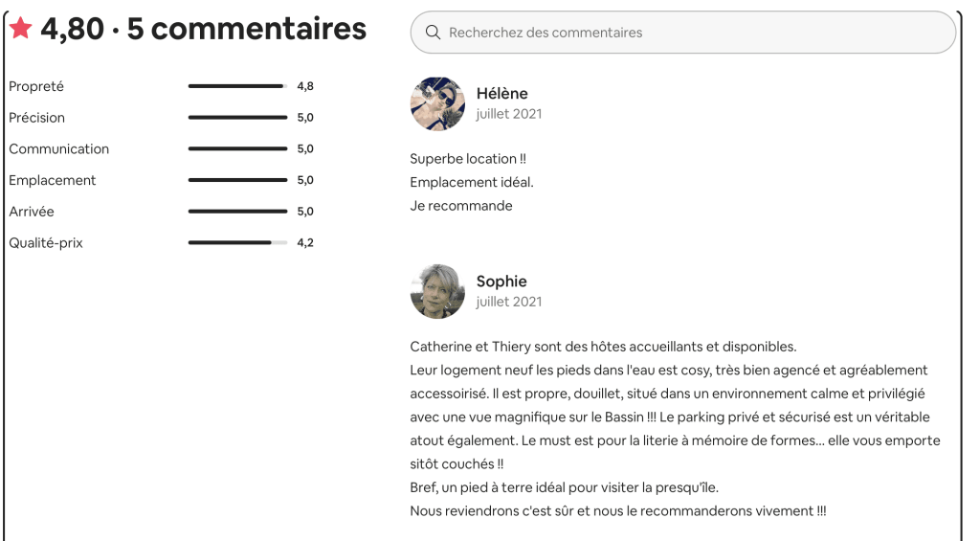980x541 pixels.
Task: Click the 4,80 · 5 commentaires heading
Action: point(203,30)
